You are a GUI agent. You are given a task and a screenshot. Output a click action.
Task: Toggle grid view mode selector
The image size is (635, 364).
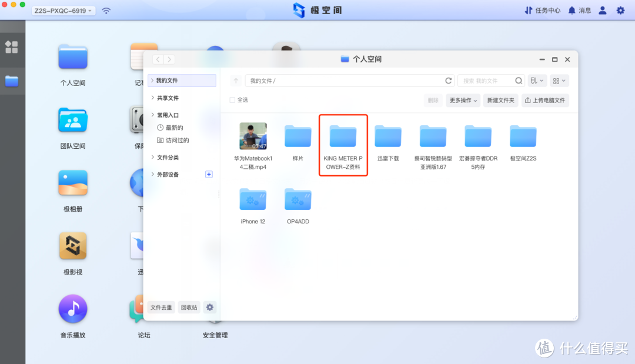point(559,80)
